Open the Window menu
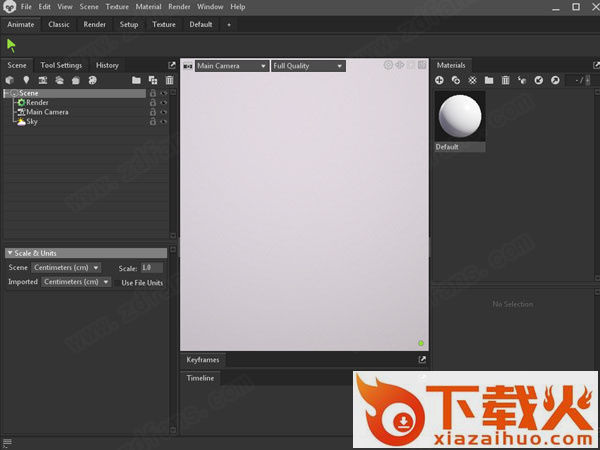 210,7
